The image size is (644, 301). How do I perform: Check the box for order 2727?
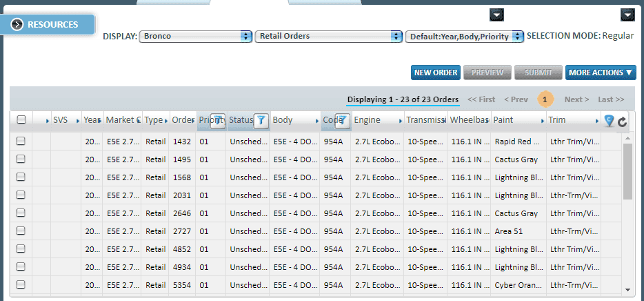click(x=21, y=231)
